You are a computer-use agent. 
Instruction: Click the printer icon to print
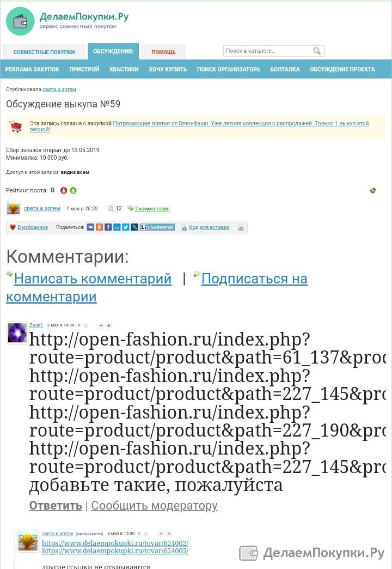(241, 227)
